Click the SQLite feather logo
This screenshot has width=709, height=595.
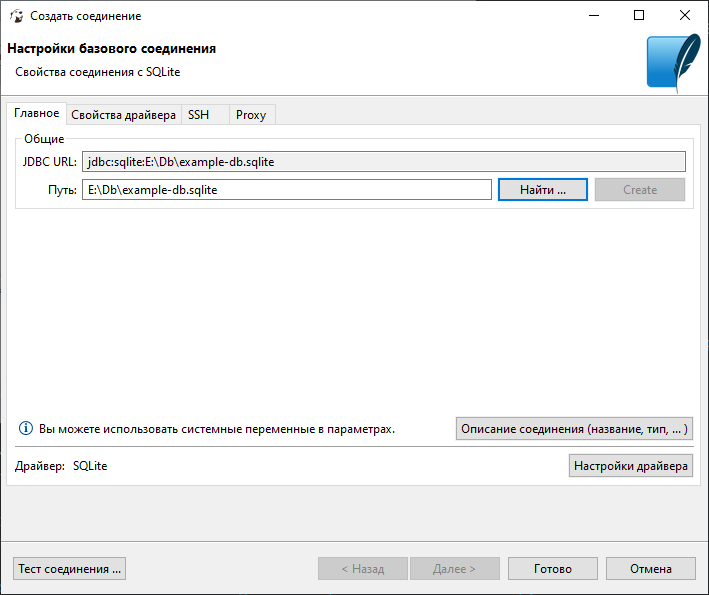point(673,63)
